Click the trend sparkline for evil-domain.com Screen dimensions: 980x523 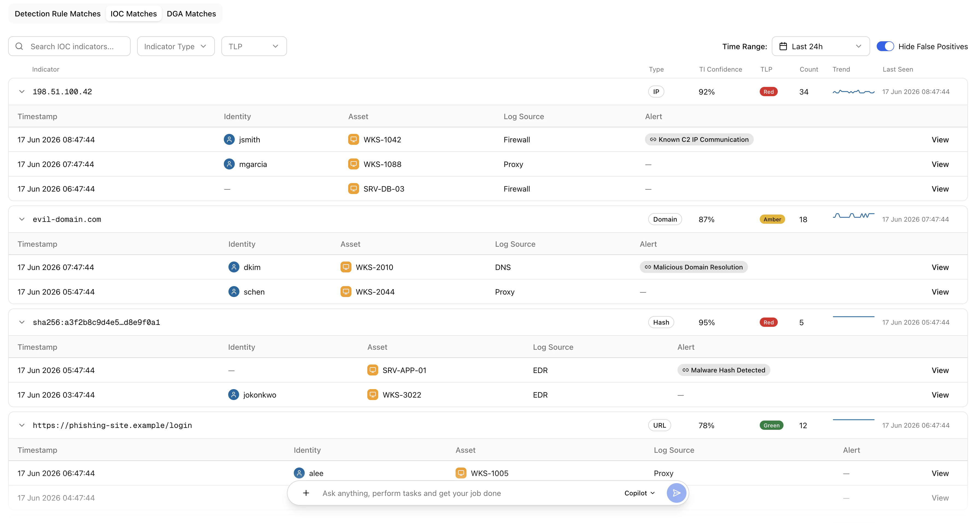coord(853,216)
